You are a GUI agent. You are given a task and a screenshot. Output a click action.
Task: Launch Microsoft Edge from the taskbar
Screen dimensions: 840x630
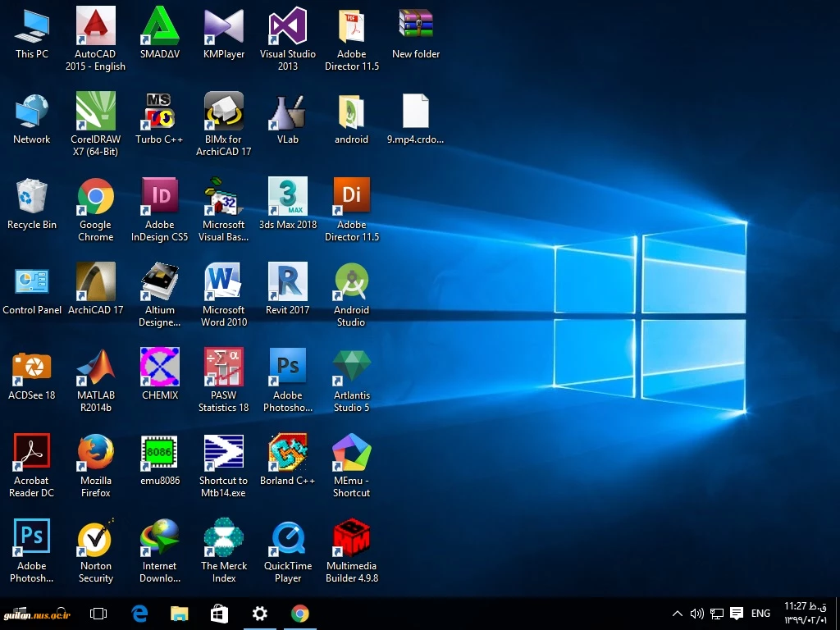click(139, 614)
